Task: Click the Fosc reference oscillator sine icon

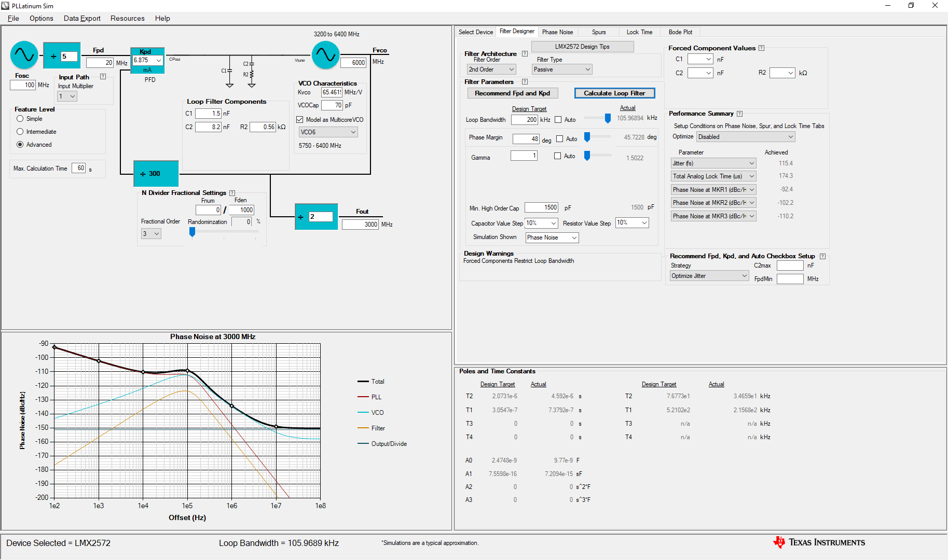Action: pyautogui.click(x=24, y=55)
